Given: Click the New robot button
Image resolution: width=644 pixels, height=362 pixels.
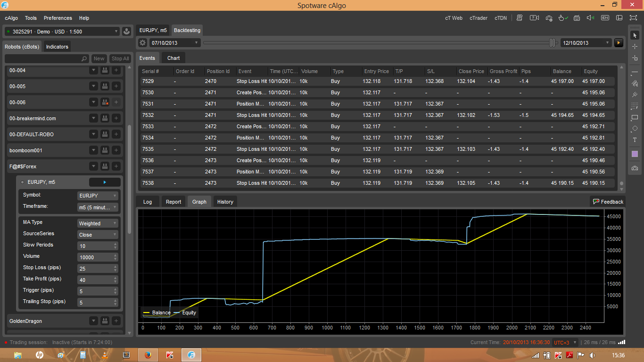Looking at the screenshot, I should pos(99,59).
